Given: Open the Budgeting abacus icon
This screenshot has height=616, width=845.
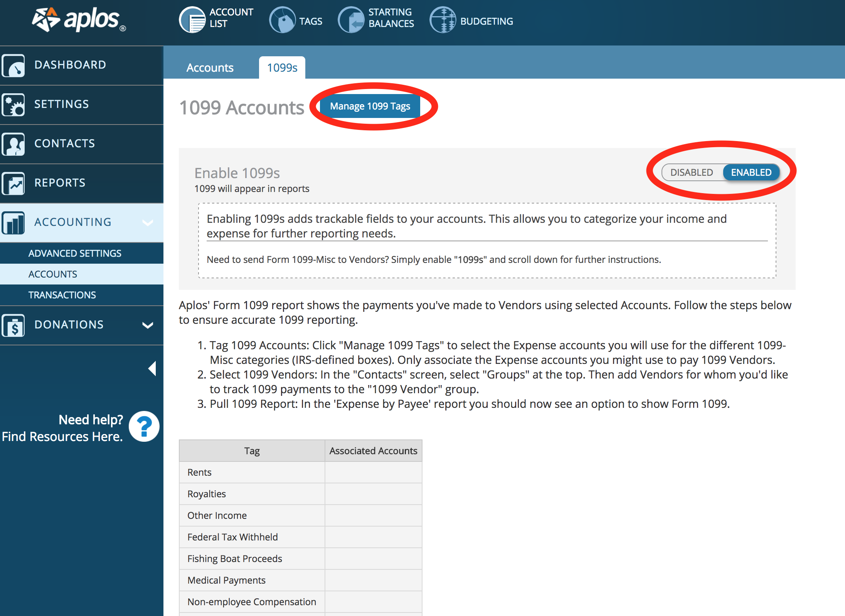Looking at the screenshot, I should tap(443, 20).
